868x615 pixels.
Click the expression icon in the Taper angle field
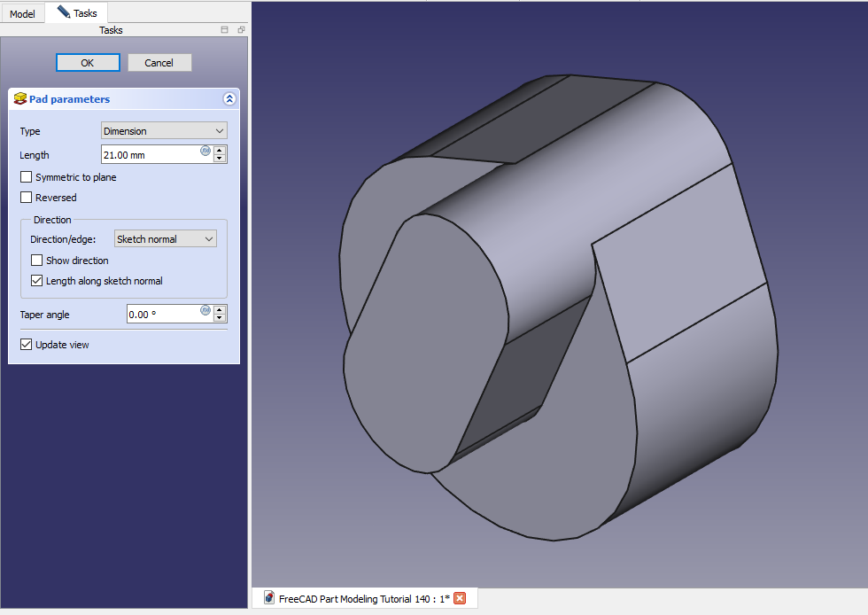(205, 310)
